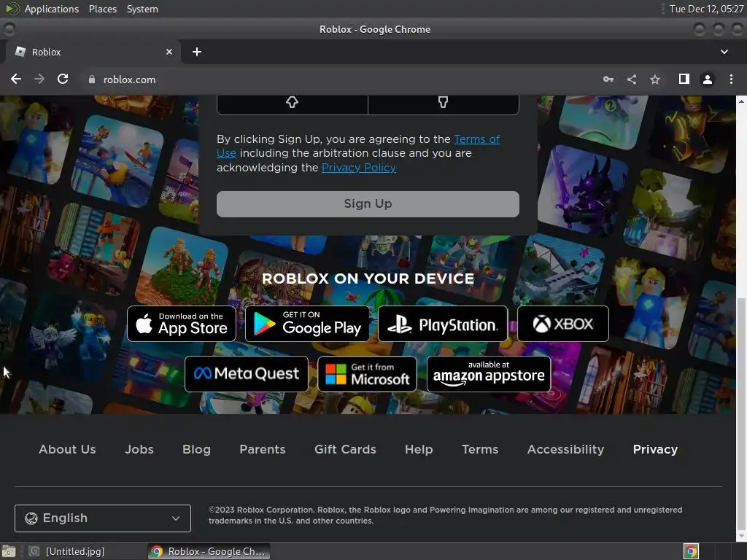
Task: Open the Help footer link
Action: point(419,449)
